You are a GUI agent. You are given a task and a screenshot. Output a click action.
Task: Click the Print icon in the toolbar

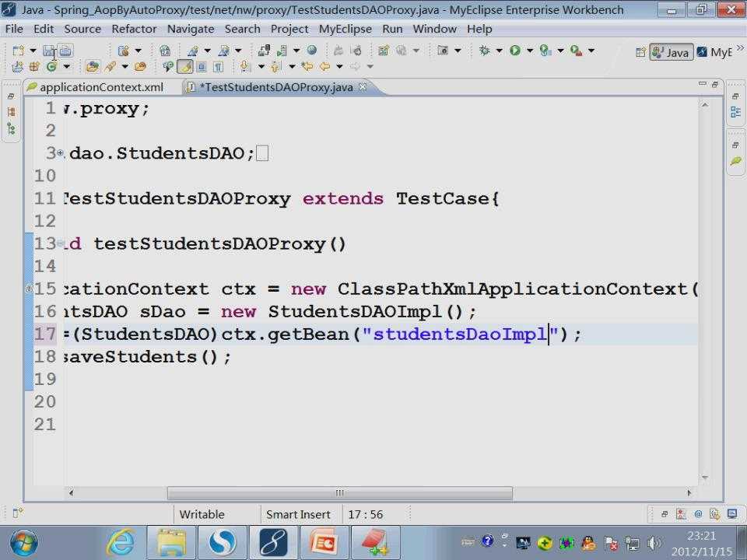65,51
